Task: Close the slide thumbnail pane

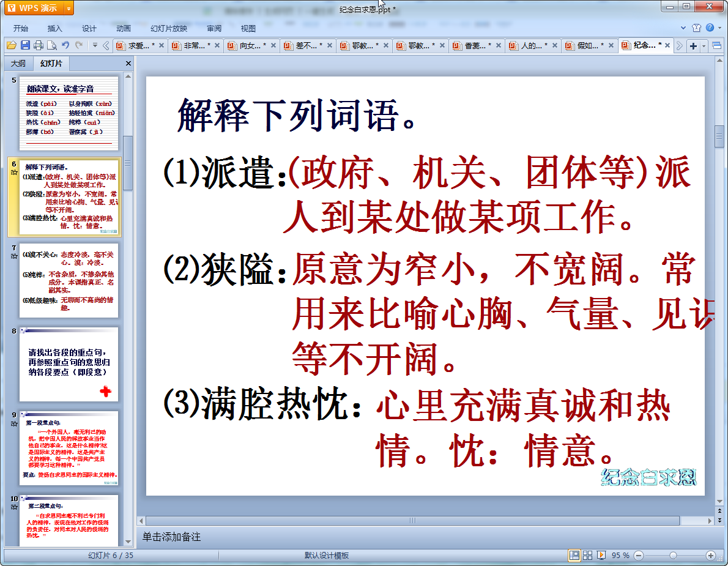Action: (x=128, y=63)
